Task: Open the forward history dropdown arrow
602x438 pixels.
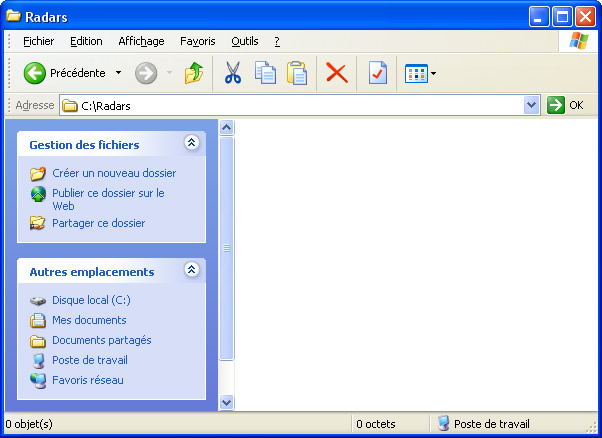Action: (169, 73)
